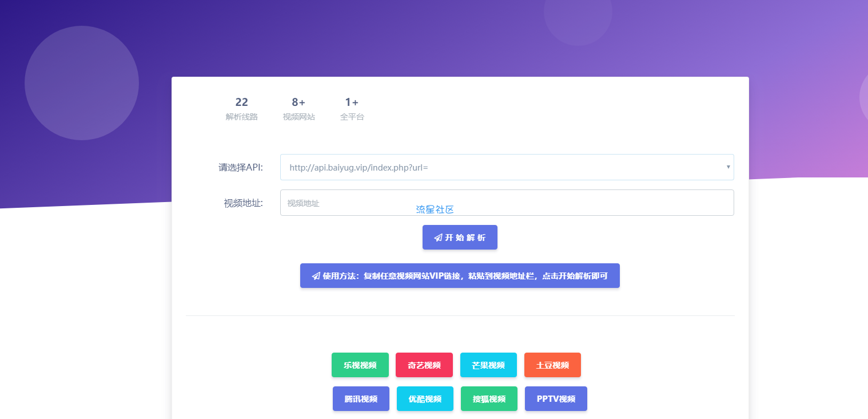Open 乐视视频 site button

coord(360,365)
